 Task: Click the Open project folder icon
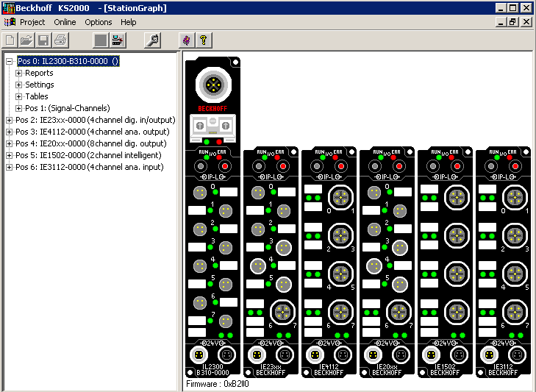click(26, 40)
